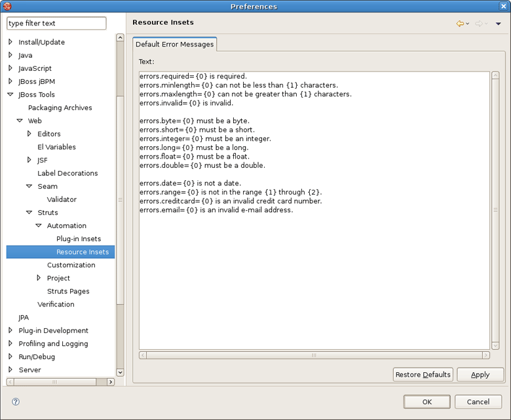The image size is (511, 420).
Task: Expand the Java preferences category
Action: click(10, 55)
